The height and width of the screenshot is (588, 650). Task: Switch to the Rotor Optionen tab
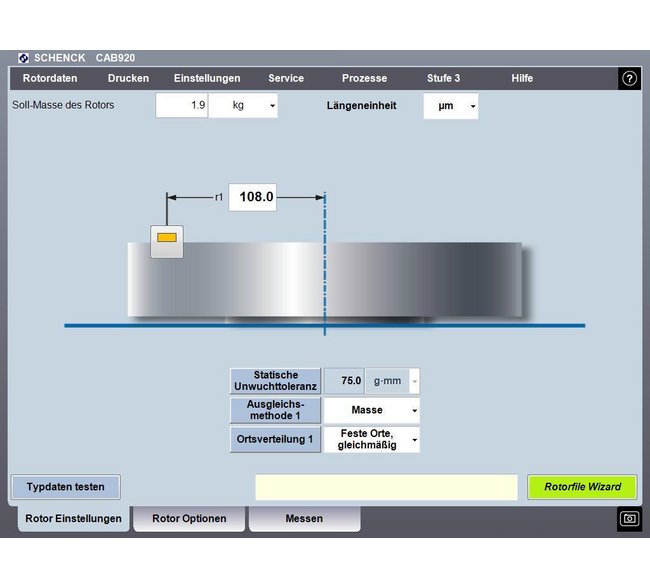(189, 518)
